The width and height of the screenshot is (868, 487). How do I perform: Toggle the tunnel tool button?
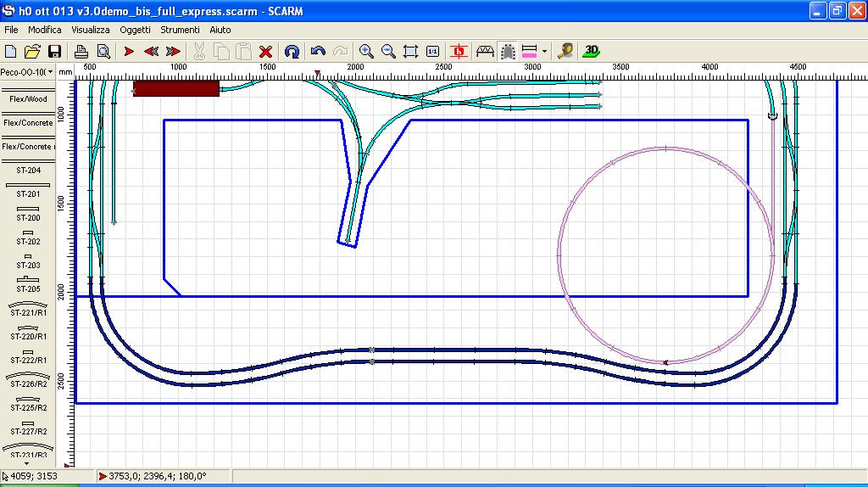508,52
